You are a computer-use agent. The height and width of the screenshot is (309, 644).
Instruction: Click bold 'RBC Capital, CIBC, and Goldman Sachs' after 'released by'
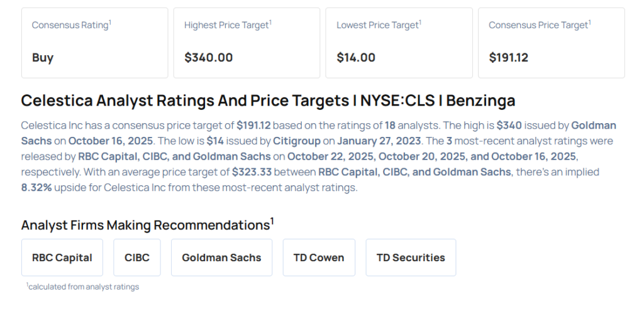coord(174,156)
